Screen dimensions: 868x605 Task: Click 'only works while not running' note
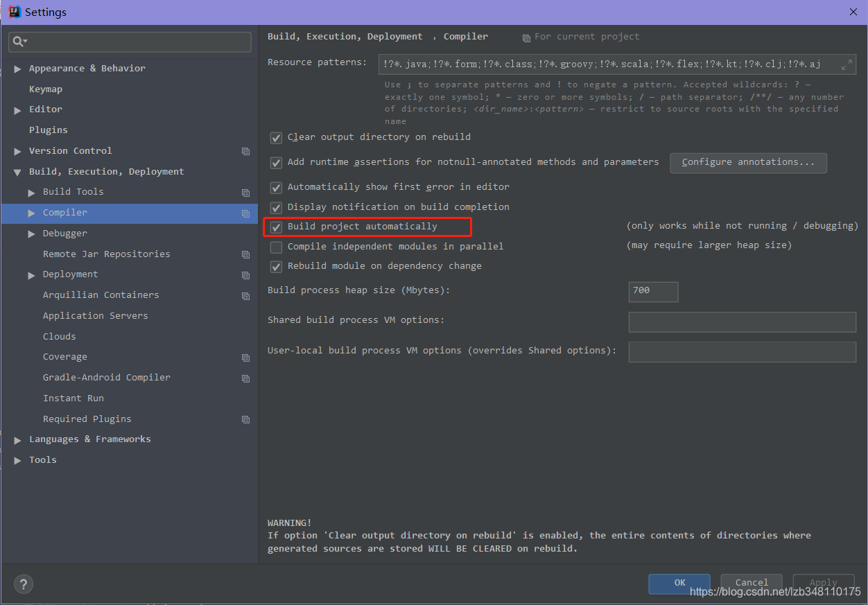[743, 226]
